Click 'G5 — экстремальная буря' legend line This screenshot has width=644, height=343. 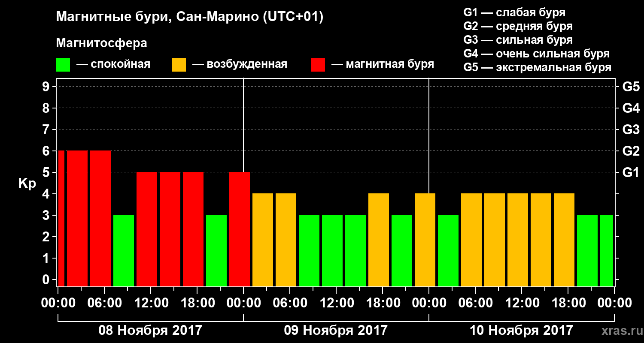coord(537,67)
